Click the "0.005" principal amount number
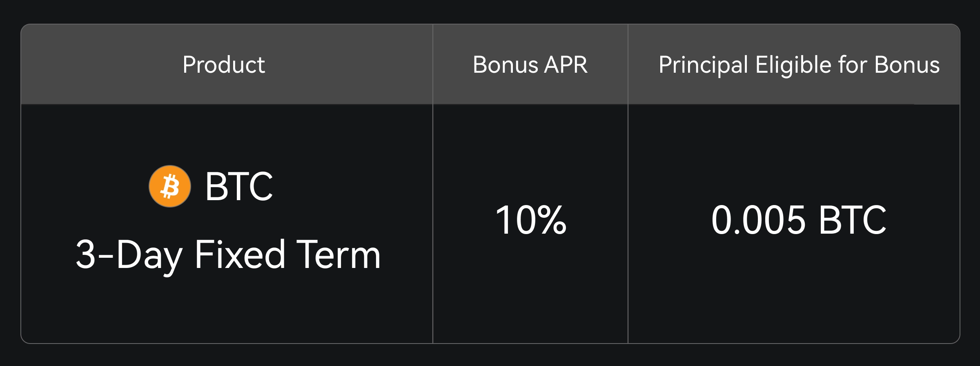Viewport: 980px width, 366px height. tap(758, 221)
